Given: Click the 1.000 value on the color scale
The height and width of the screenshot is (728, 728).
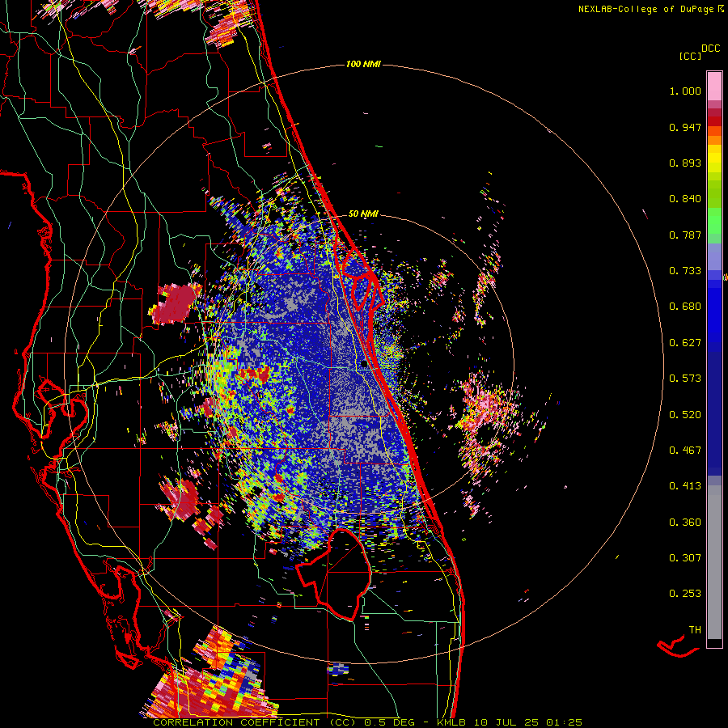Looking at the screenshot, I should tap(685, 91).
